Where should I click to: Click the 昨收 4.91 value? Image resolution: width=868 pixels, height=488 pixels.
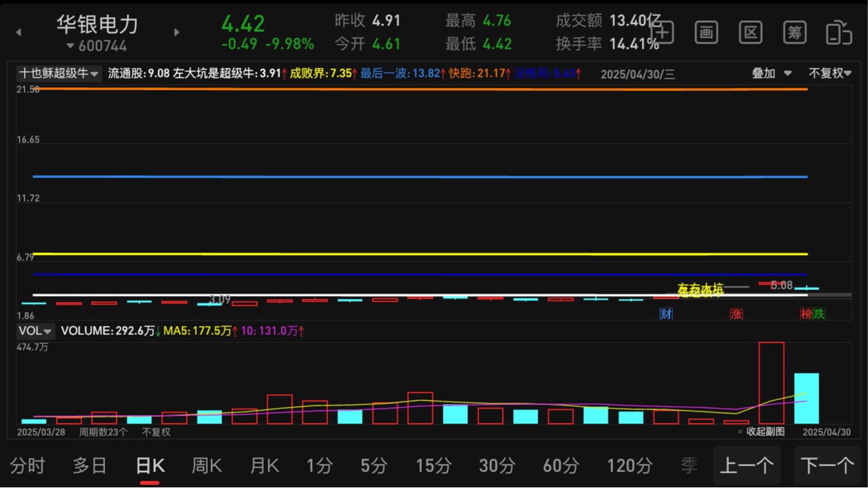point(386,20)
